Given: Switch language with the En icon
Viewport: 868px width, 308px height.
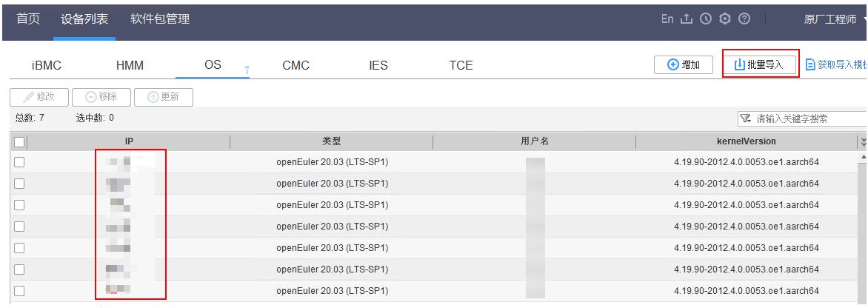Looking at the screenshot, I should tap(667, 19).
